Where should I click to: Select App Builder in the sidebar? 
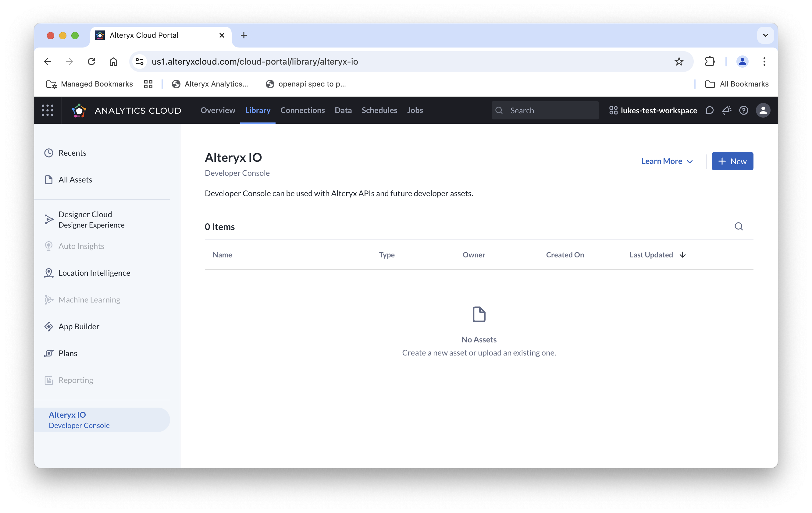tap(79, 326)
